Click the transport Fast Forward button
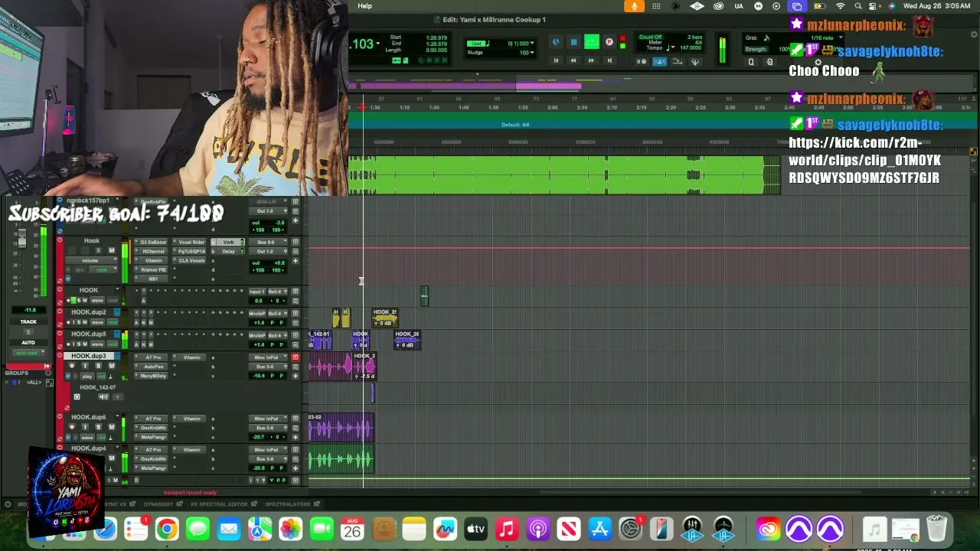 [591, 60]
